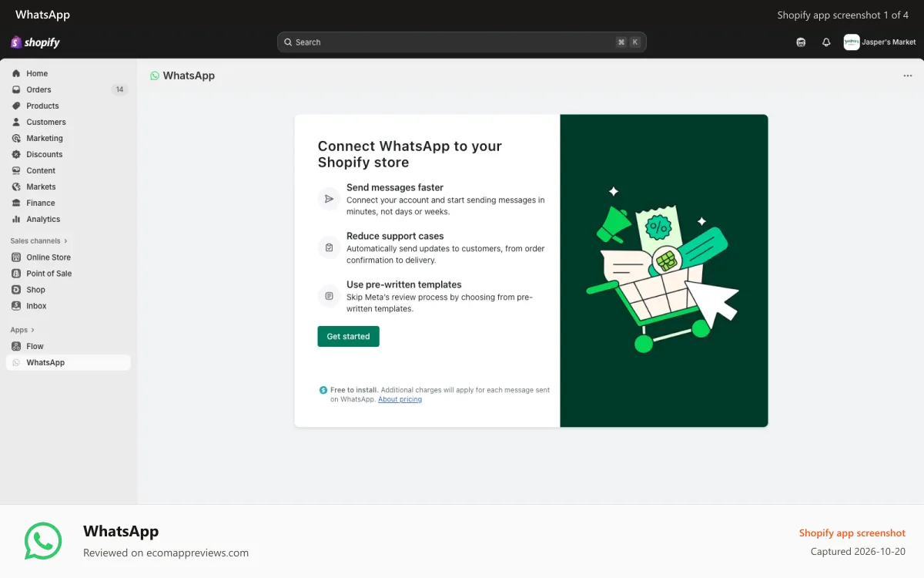
Task: Open Online Store sales channel
Action: click(49, 257)
